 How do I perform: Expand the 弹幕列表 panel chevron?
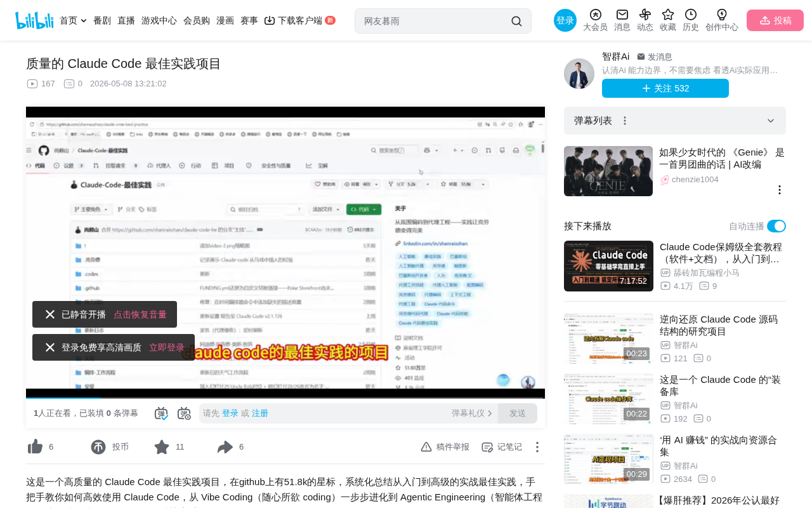[771, 121]
